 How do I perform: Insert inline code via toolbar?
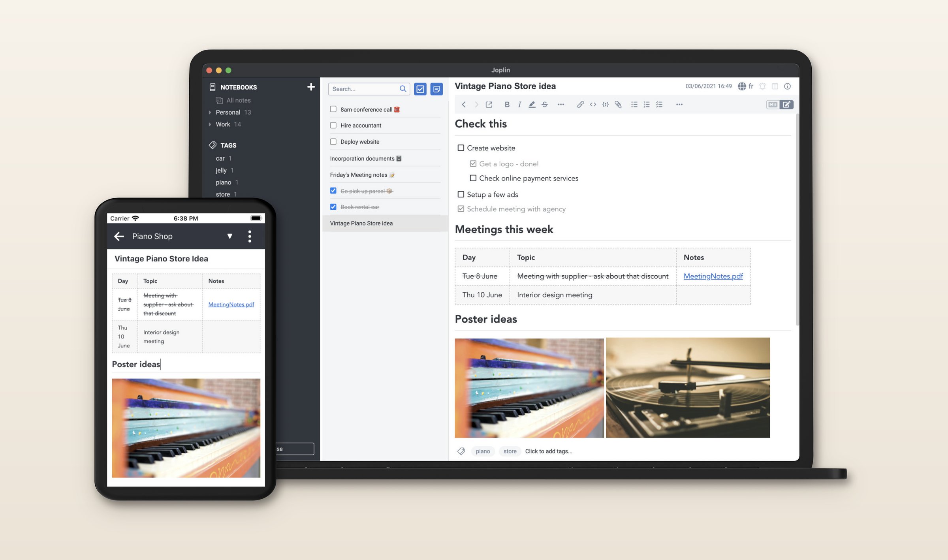[x=593, y=105]
